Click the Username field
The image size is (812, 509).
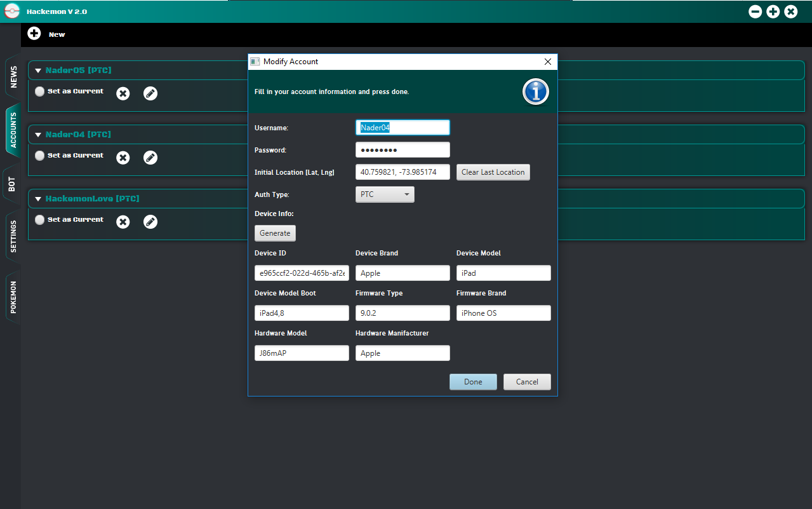tap(403, 128)
